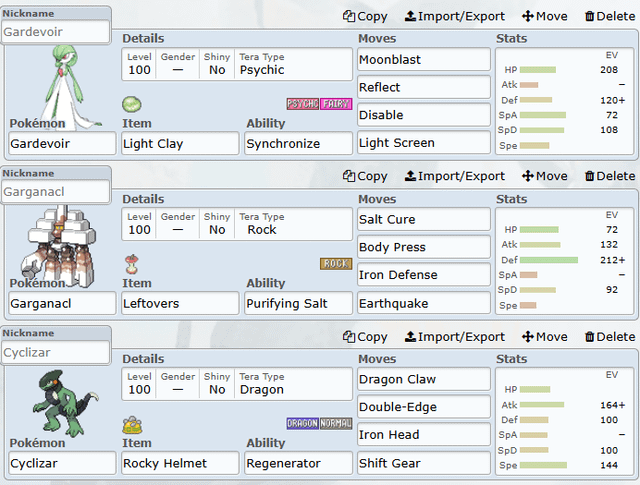640x485 pixels.
Task: Select the Reflect move slot
Action: [x=424, y=87]
